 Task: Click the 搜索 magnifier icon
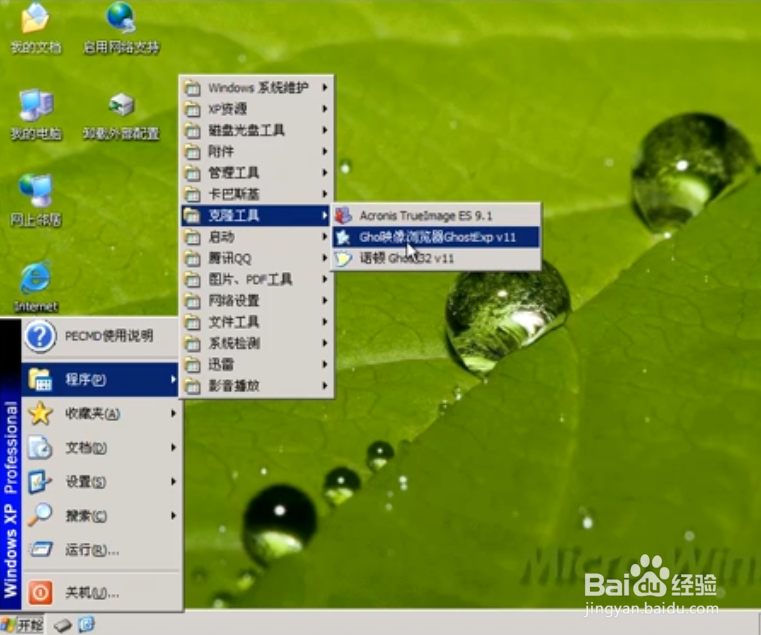click(40, 515)
